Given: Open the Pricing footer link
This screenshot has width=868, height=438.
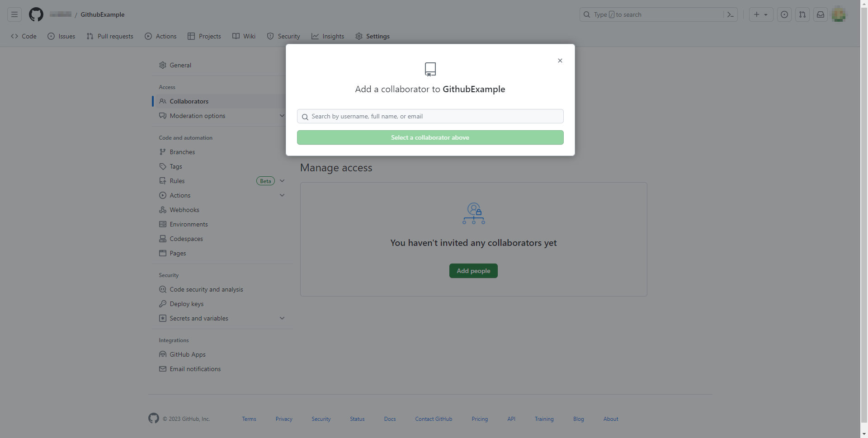Looking at the screenshot, I should coord(480,419).
